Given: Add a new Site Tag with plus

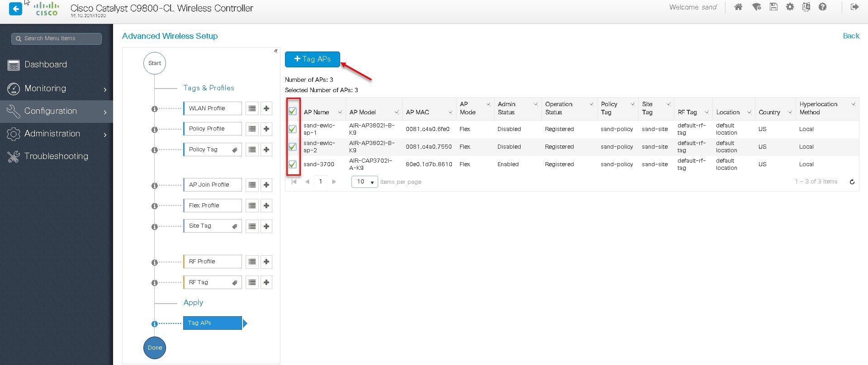Looking at the screenshot, I should point(266,226).
